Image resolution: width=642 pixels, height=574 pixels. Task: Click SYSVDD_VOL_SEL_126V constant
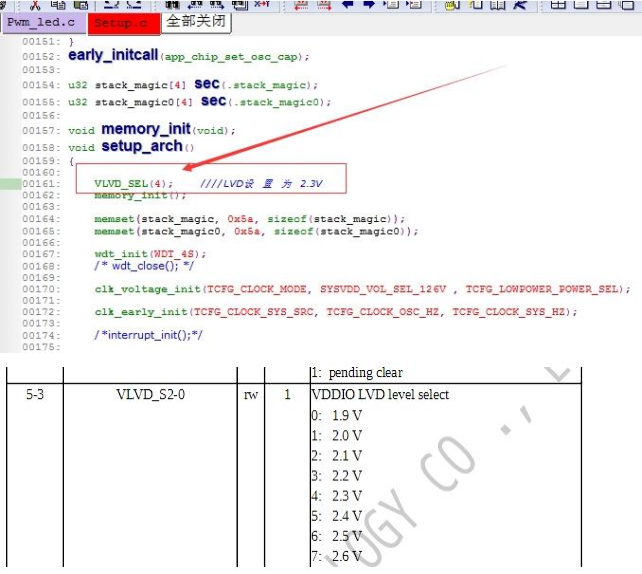point(383,289)
